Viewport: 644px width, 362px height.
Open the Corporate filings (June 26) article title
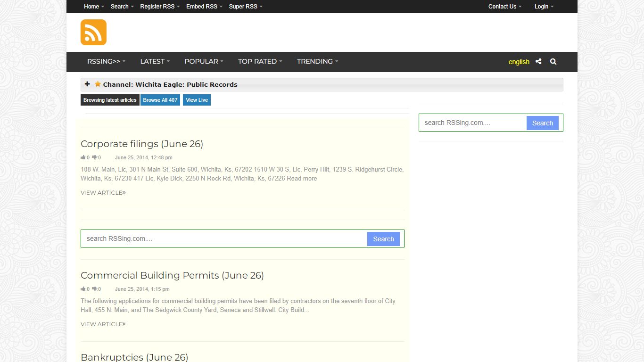[x=142, y=144]
